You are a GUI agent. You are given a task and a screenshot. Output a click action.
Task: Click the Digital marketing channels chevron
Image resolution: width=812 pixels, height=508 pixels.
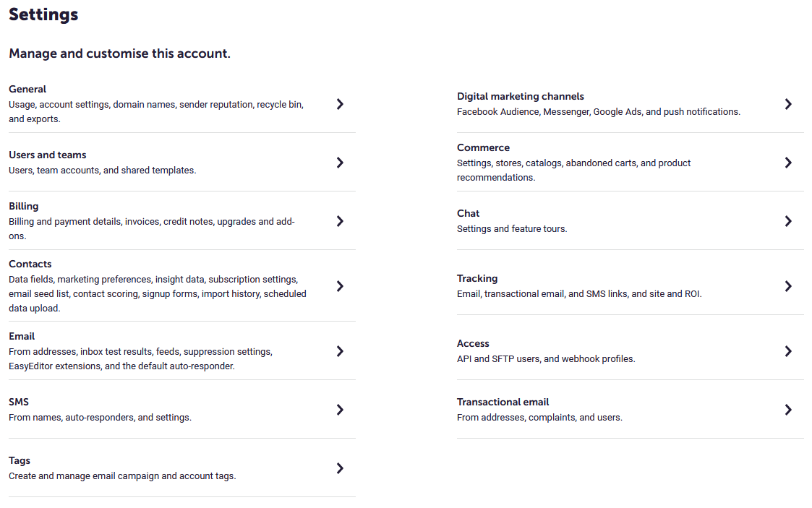(787, 104)
